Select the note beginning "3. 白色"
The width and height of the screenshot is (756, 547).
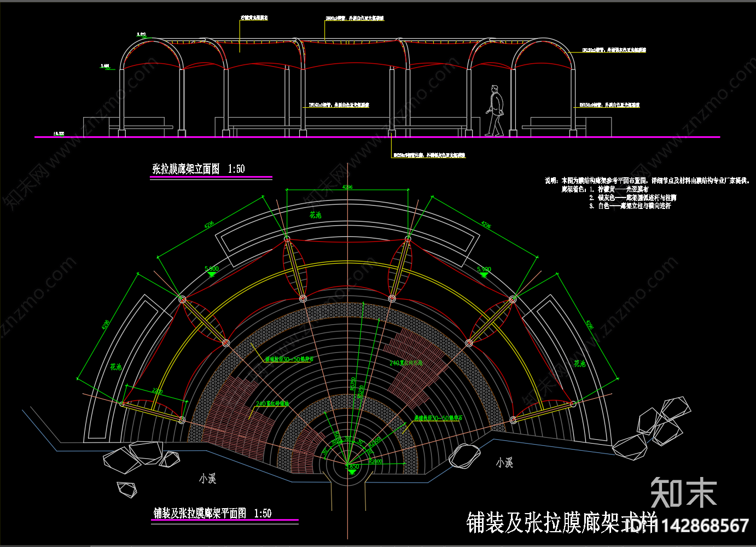click(630, 206)
